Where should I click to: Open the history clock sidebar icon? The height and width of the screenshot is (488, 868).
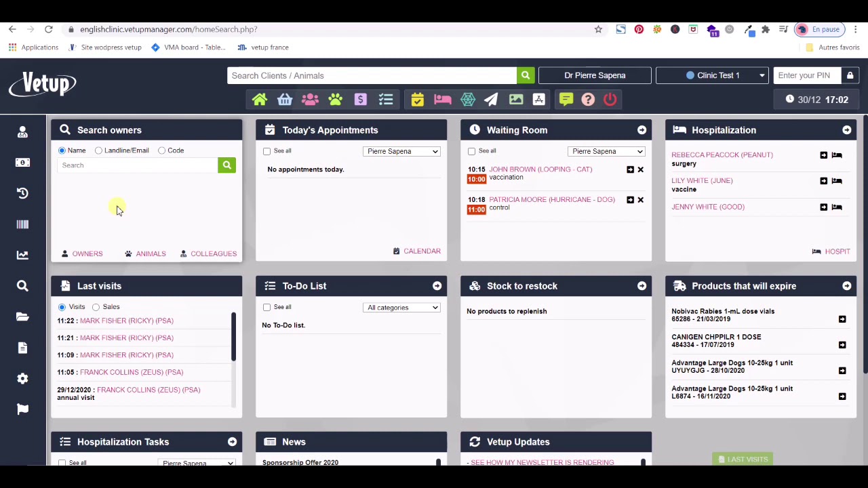(x=22, y=193)
